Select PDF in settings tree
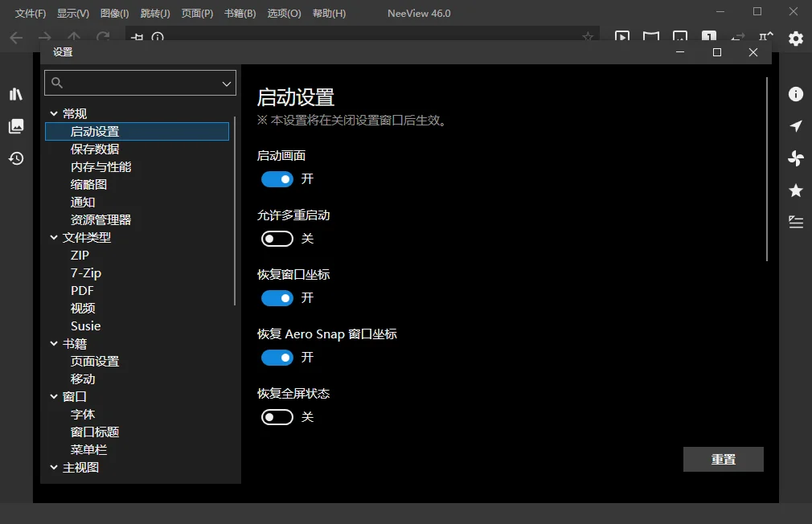The image size is (812, 524). [x=82, y=290]
